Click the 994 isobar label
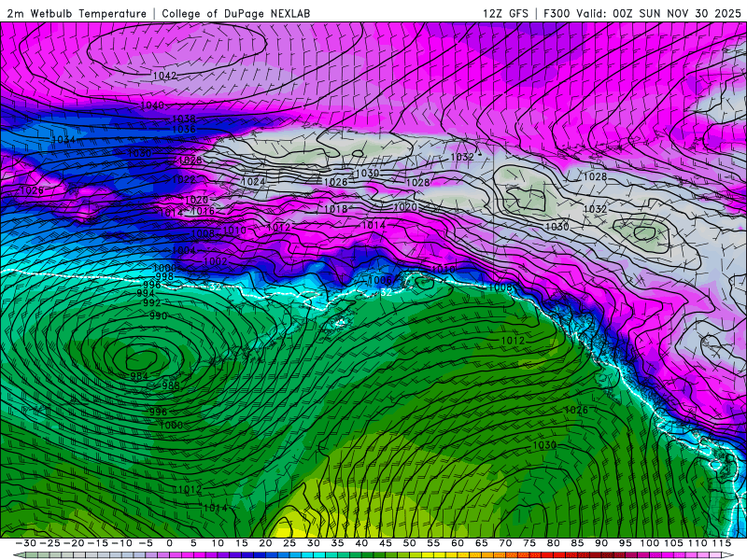The height and width of the screenshot is (560, 747). [146, 293]
